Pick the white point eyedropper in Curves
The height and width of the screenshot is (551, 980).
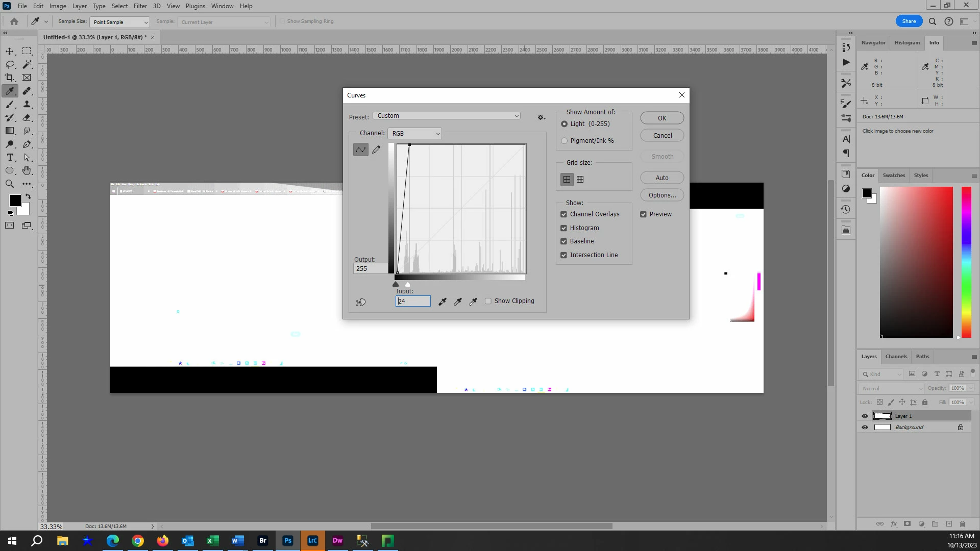pyautogui.click(x=473, y=302)
